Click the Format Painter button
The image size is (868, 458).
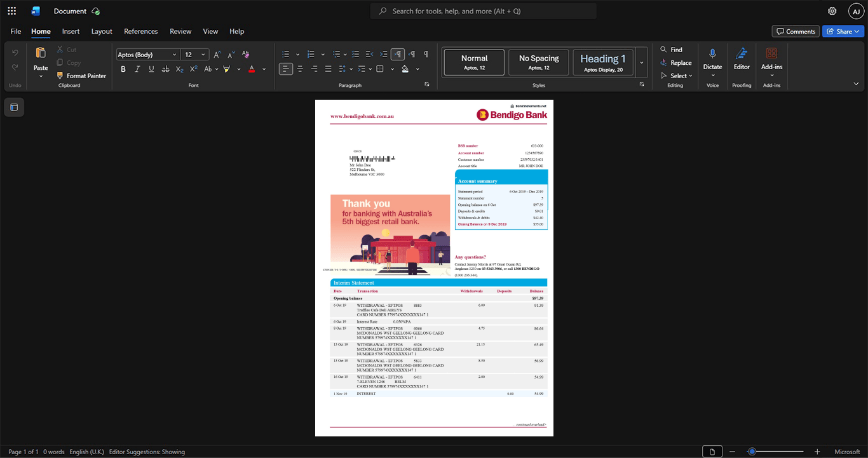(81, 76)
